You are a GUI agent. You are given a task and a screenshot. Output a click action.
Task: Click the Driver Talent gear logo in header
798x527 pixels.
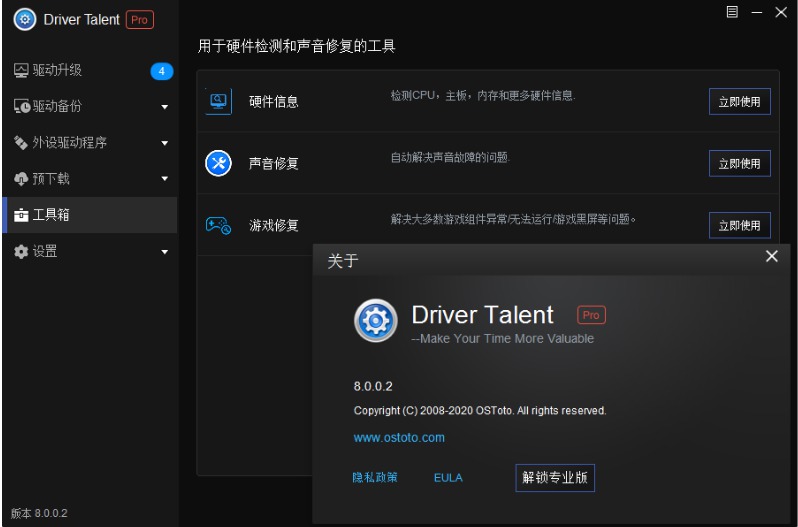[x=25, y=20]
